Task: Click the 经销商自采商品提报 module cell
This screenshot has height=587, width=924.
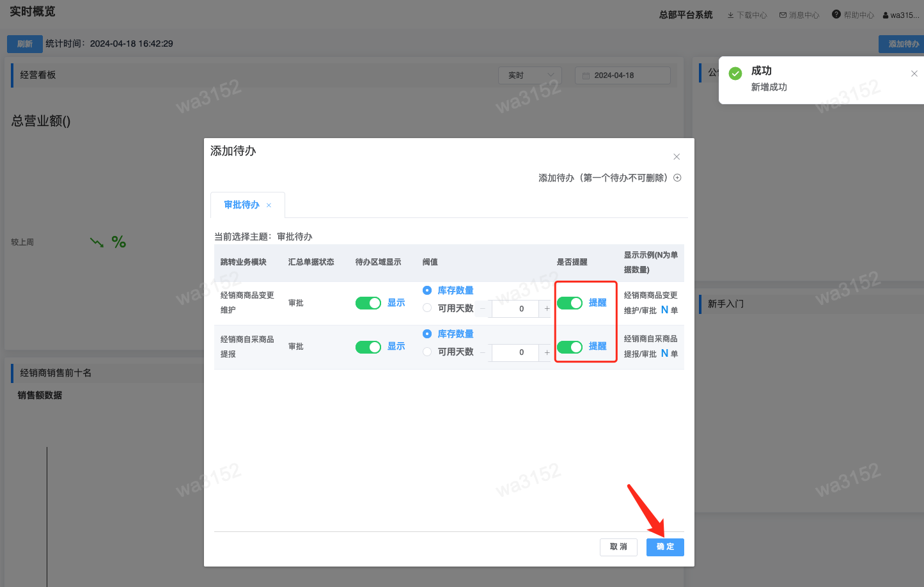Action: coord(247,346)
